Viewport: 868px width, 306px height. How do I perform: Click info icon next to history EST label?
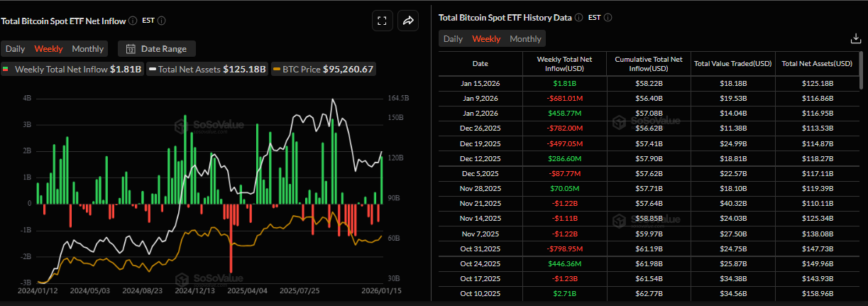click(609, 18)
